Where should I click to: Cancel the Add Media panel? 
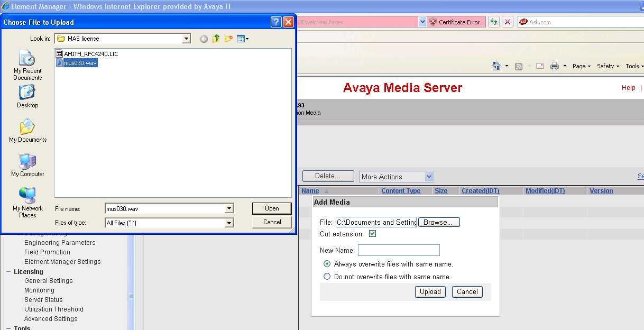tap(467, 291)
